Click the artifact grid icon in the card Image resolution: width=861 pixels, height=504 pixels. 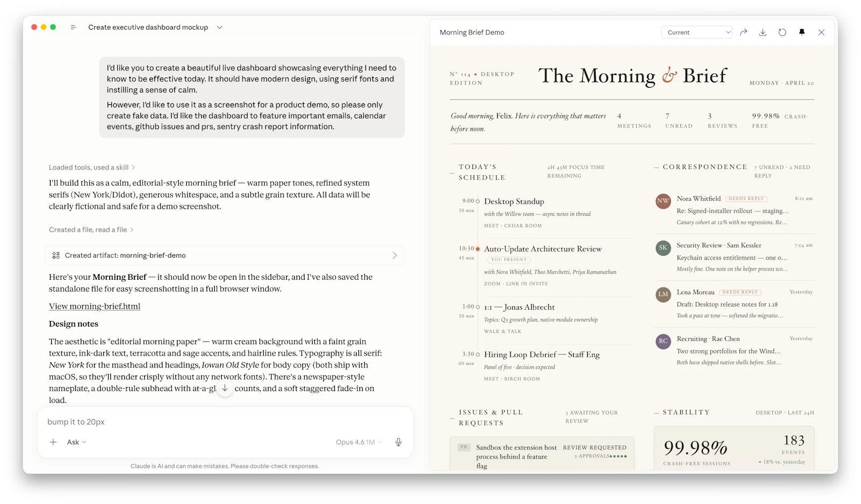click(56, 255)
